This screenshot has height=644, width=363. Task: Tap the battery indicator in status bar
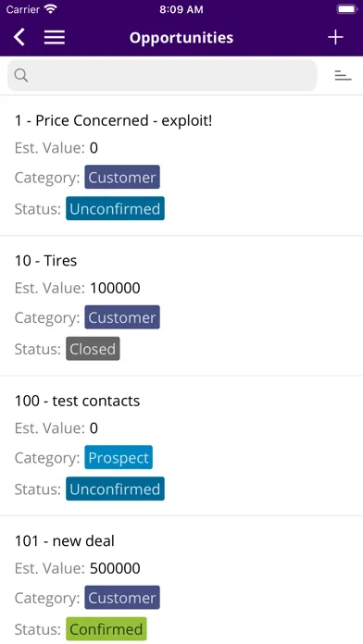[x=346, y=9]
